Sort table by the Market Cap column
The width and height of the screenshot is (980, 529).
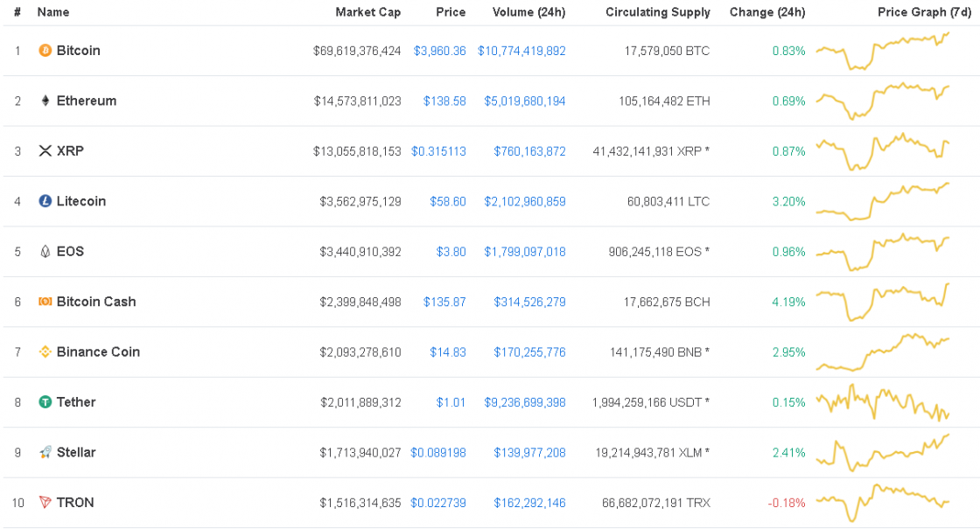(x=368, y=12)
